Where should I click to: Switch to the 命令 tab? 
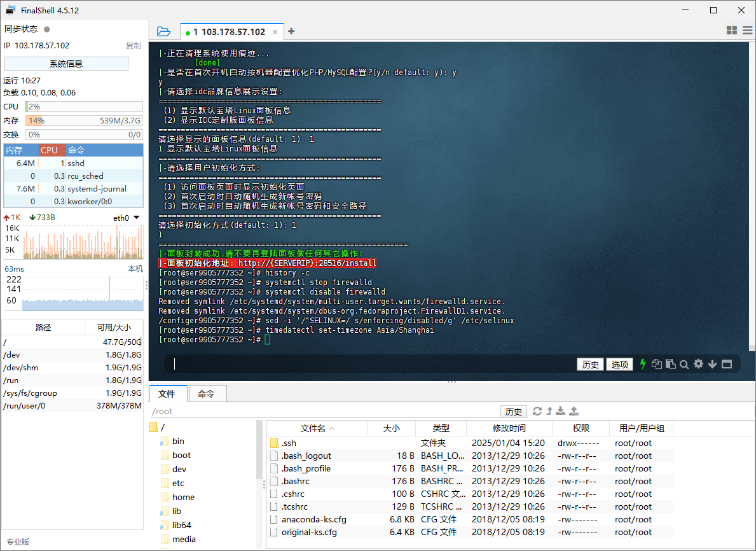(x=206, y=394)
